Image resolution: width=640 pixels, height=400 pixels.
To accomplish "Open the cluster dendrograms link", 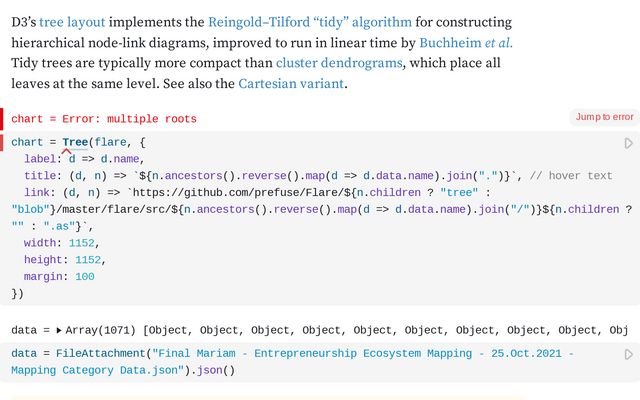I will click(339, 63).
